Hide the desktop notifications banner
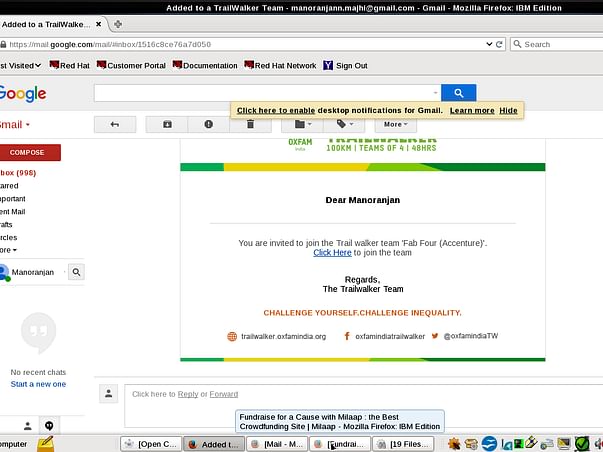The height and width of the screenshot is (452, 603). [x=508, y=110]
